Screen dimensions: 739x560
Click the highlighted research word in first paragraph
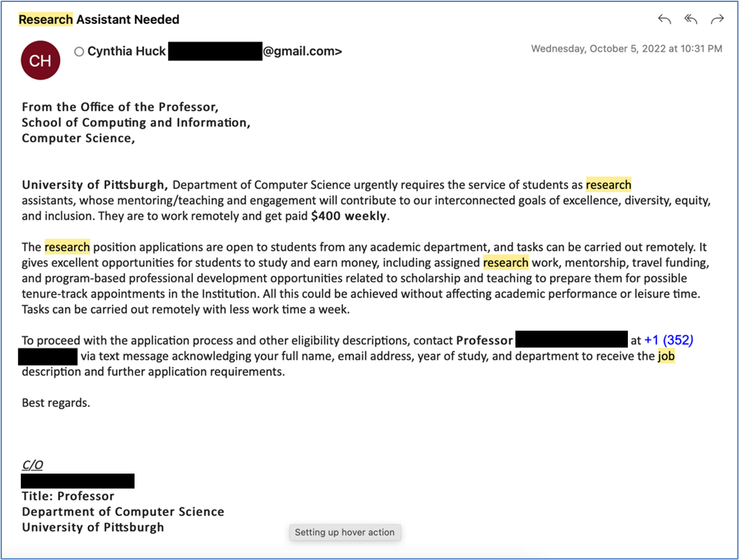click(608, 185)
